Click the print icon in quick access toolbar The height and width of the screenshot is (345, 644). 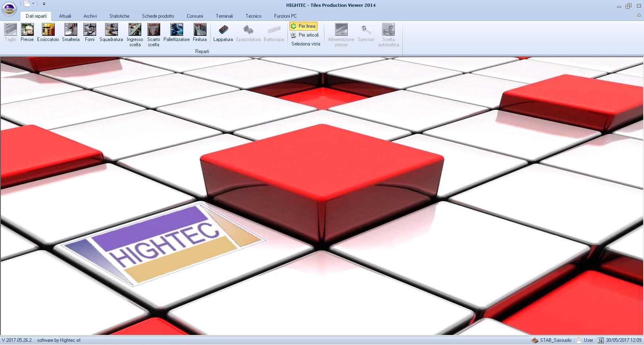coord(27,4)
